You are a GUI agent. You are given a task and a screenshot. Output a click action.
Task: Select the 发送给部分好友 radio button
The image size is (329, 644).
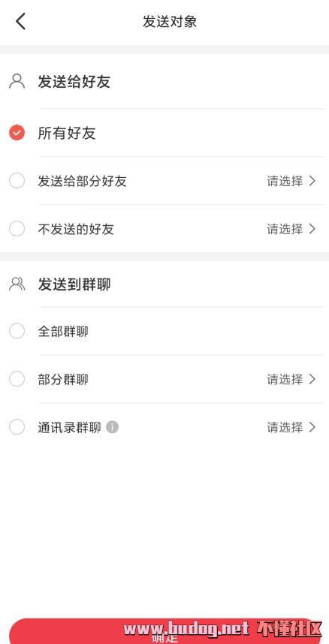(17, 181)
